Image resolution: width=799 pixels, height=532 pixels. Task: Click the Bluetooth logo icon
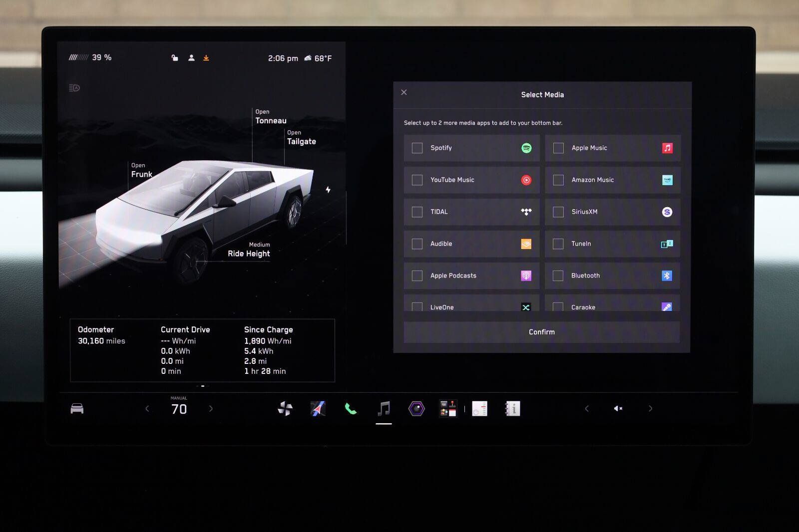pyautogui.click(x=667, y=276)
